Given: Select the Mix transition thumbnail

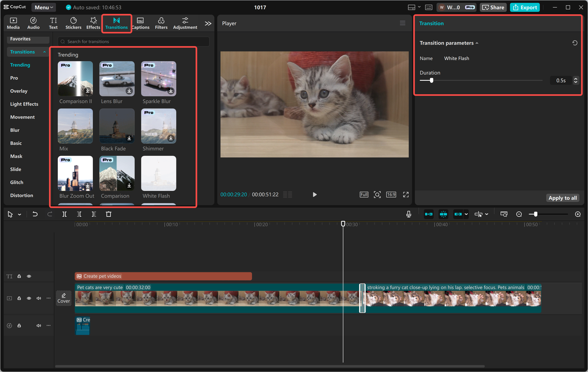Looking at the screenshot, I should (x=75, y=126).
